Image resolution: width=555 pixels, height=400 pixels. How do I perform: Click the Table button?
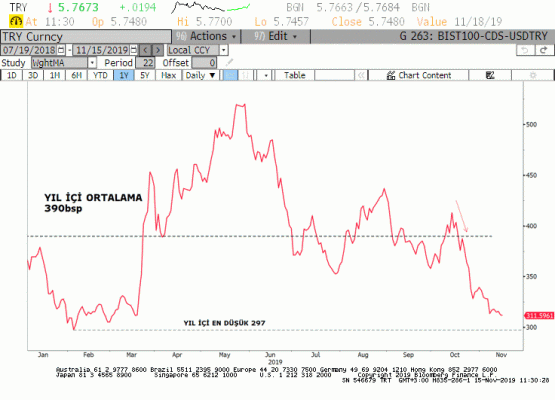tap(294, 75)
